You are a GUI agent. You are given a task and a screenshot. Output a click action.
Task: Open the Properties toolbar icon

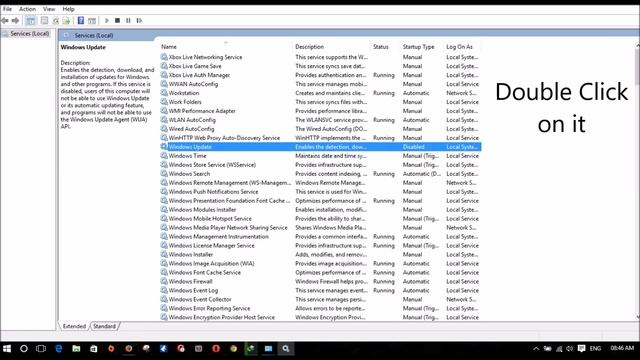[44, 20]
